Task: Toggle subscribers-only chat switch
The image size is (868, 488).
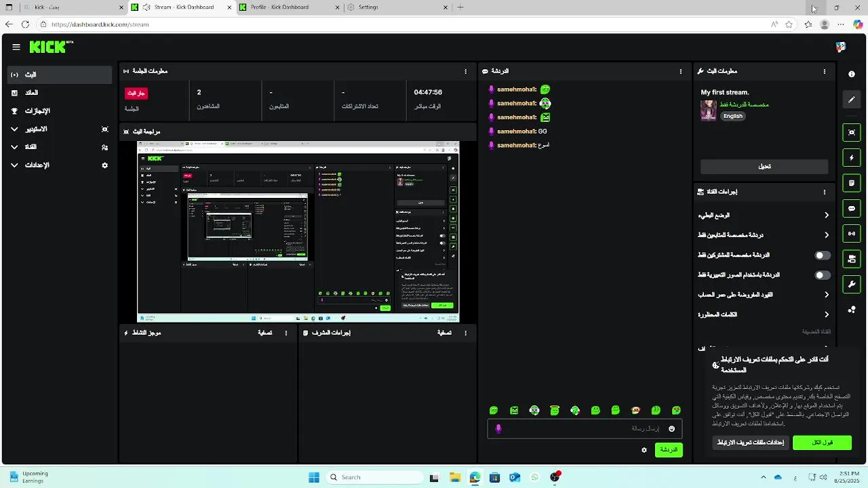Action: 823,256
